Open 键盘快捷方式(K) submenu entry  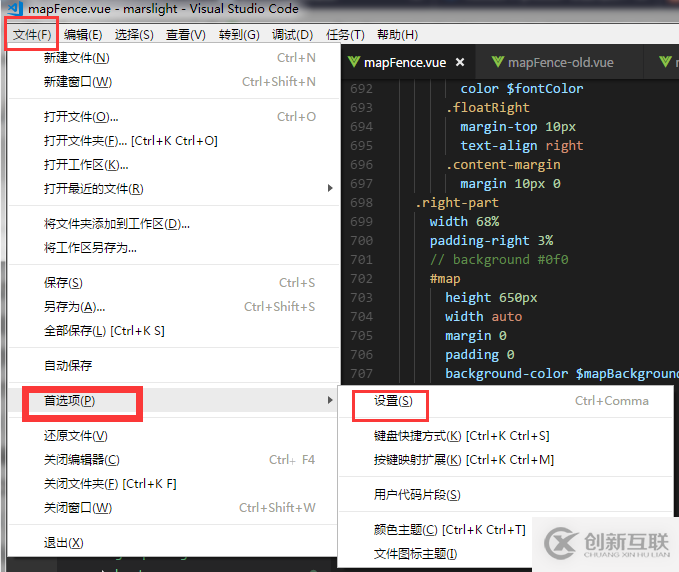pos(506,436)
